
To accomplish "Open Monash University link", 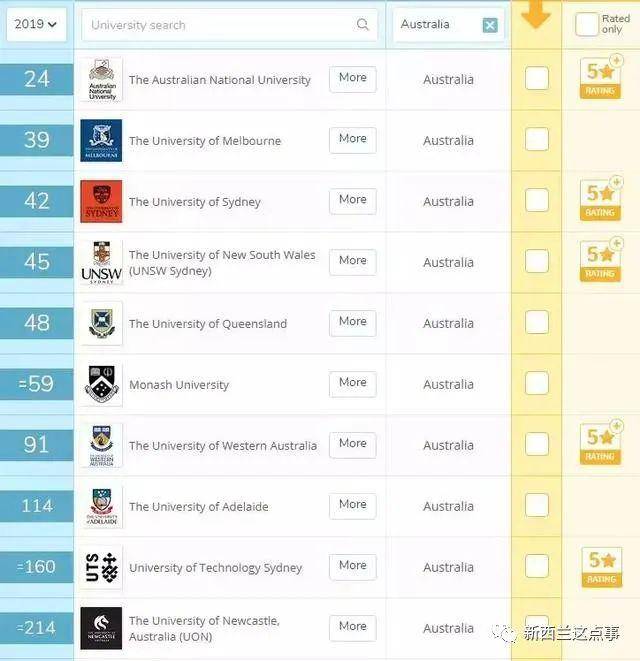I will (x=179, y=385).
